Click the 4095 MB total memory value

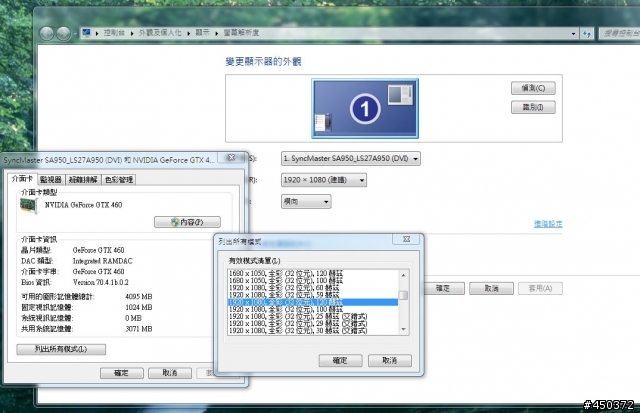(138, 297)
